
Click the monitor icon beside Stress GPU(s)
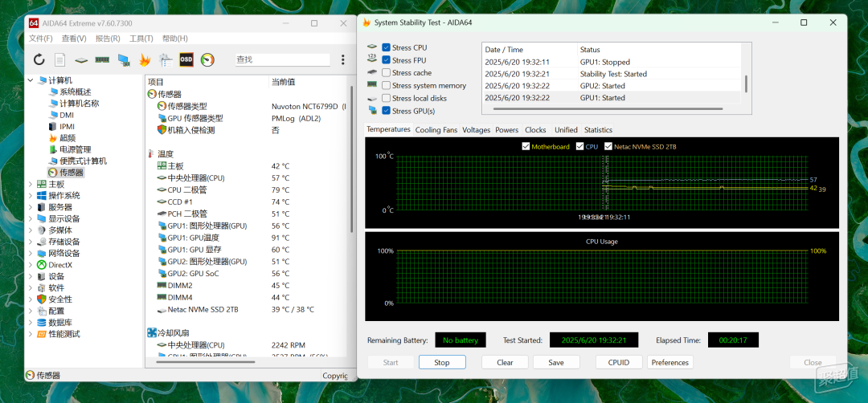[x=373, y=111]
